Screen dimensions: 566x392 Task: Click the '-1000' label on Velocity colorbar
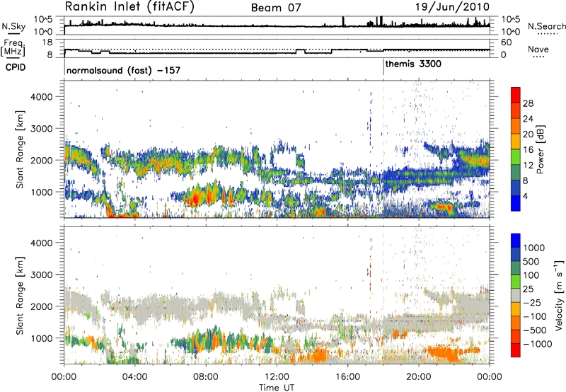tap(537, 344)
